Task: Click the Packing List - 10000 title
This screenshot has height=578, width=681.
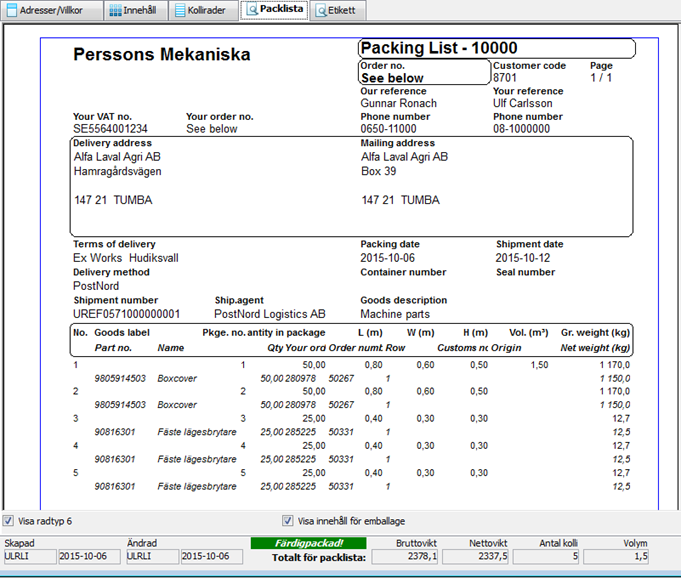Action: point(439,48)
